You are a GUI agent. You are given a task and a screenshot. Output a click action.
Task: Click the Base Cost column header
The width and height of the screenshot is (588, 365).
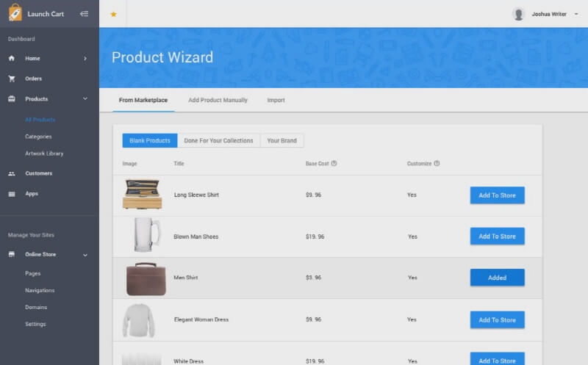318,163
